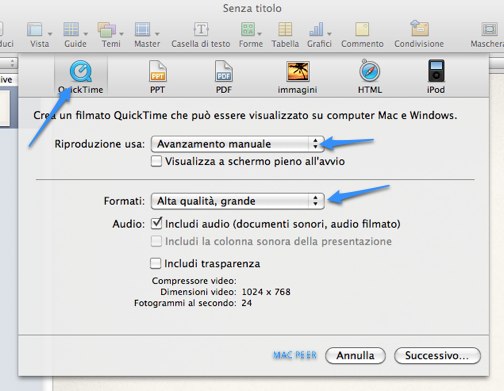The width and height of the screenshot is (504, 391).
Task: Select the iPod export option
Action: click(436, 77)
